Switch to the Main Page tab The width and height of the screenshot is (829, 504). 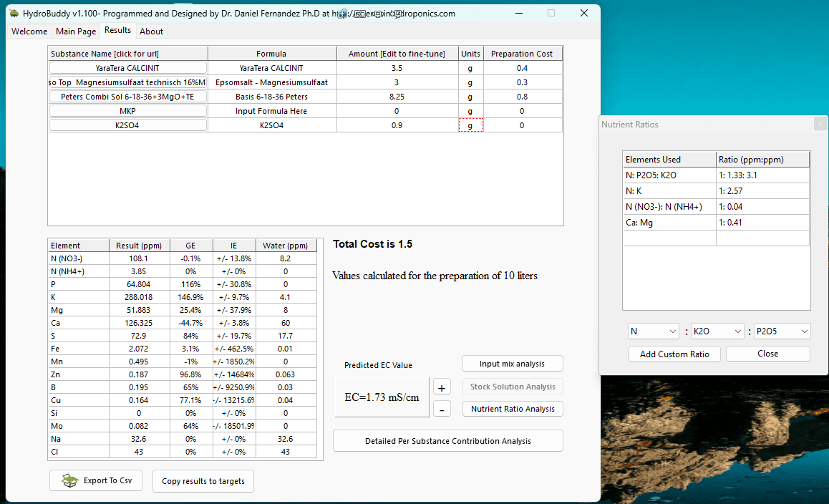coord(76,31)
